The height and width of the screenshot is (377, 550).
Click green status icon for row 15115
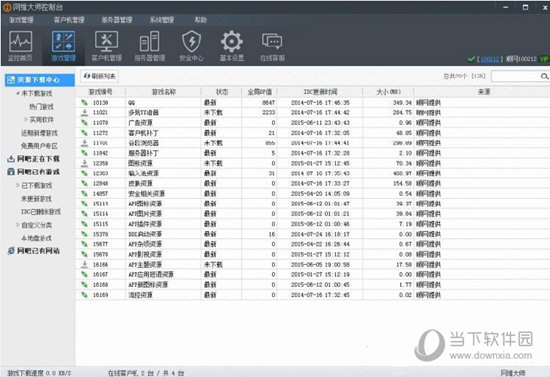click(85, 224)
